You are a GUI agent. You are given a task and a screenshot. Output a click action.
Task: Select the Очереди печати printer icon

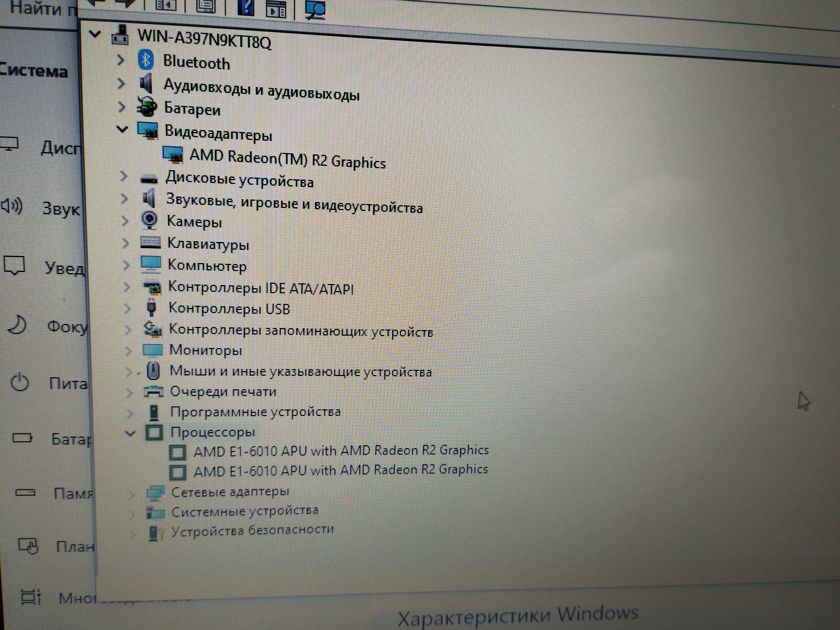[x=154, y=391]
